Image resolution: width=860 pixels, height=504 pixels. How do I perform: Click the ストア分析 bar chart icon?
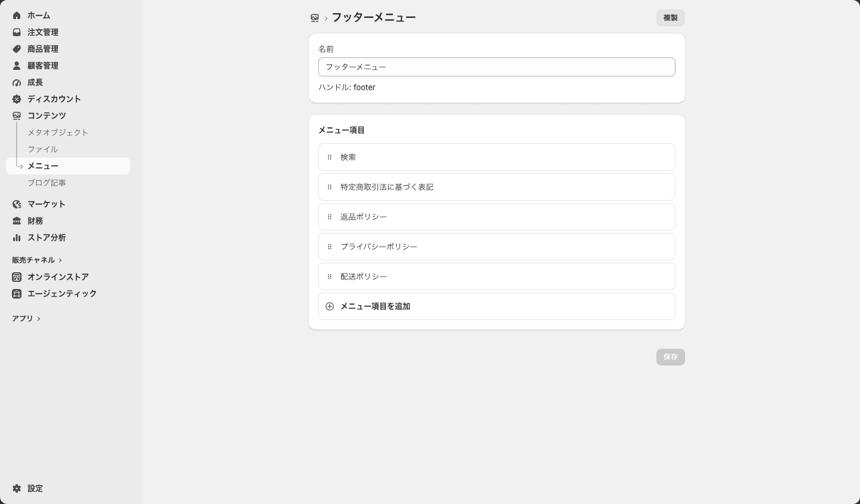click(17, 238)
